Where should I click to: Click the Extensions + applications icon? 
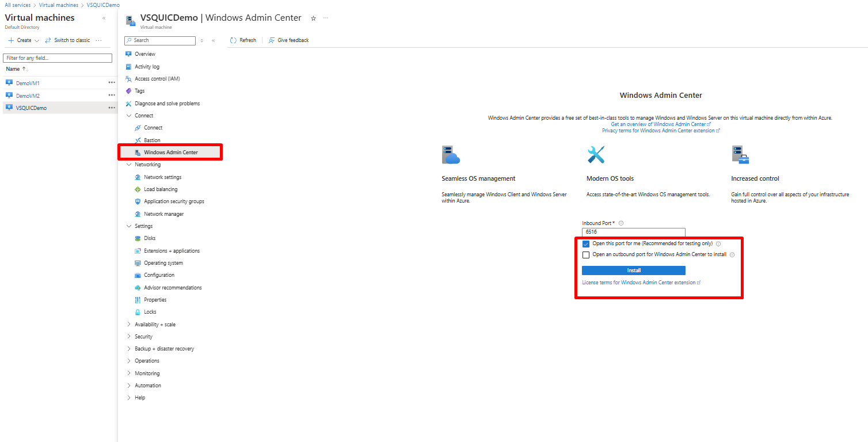[x=138, y=251]
